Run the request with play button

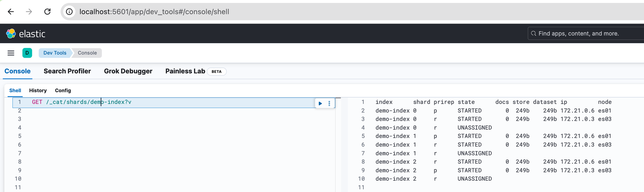click(320, 103)
